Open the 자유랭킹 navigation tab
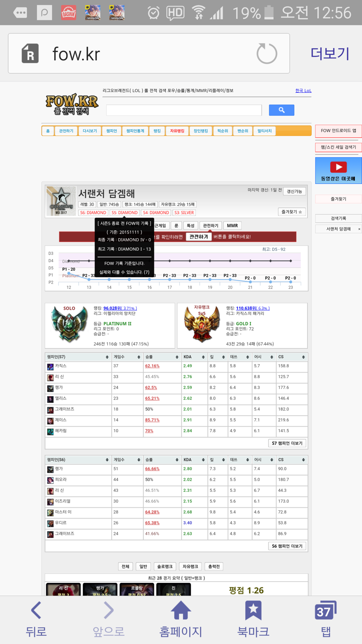The height and width of the screenshot is (644, 362). point(177,131)
